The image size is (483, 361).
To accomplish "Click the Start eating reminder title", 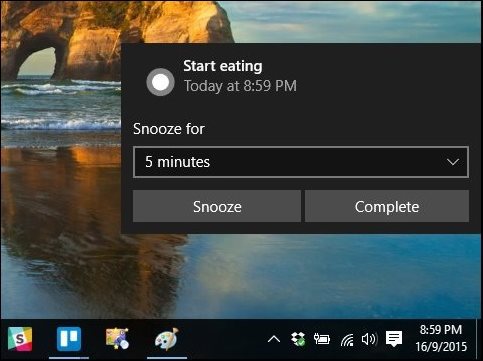I will pos(223,66).
